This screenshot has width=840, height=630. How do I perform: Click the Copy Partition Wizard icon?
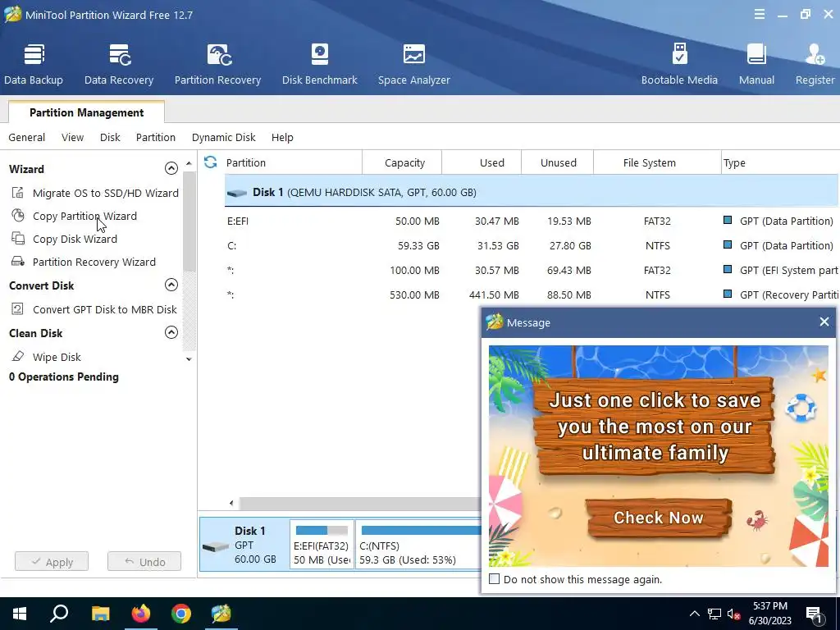click(18, 216)
